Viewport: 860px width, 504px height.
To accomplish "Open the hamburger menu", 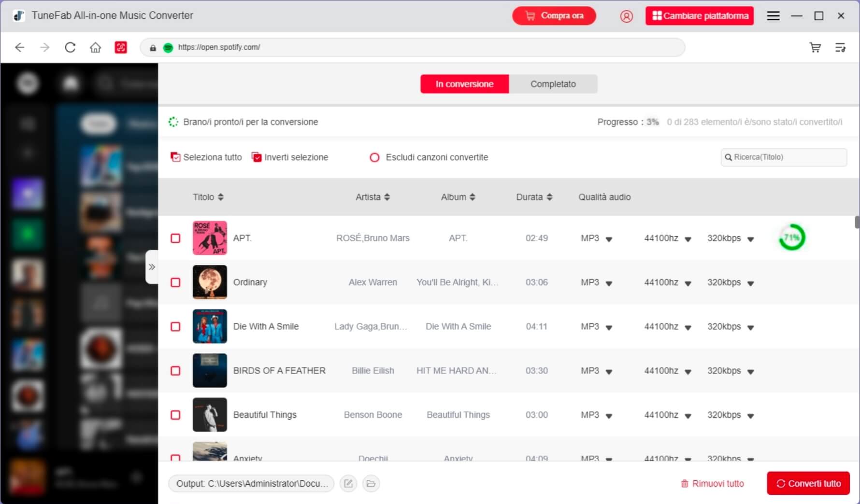I will (x=773, y=16).
